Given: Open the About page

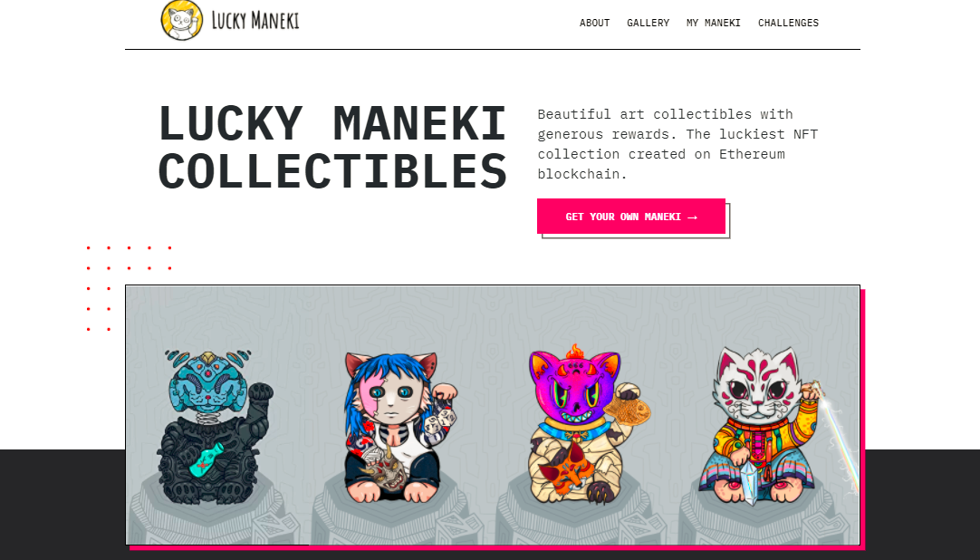Looking at the screenshot, I should [x=594, y=24].
